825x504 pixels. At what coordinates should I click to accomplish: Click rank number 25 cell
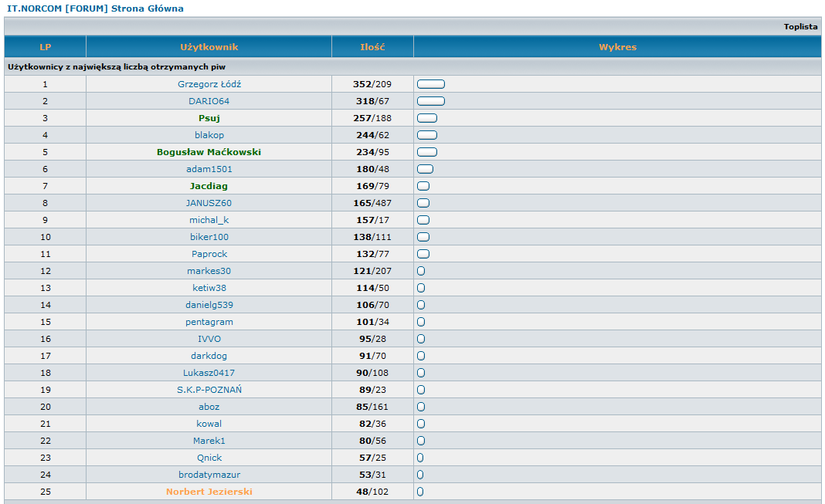tap(46, 492)
